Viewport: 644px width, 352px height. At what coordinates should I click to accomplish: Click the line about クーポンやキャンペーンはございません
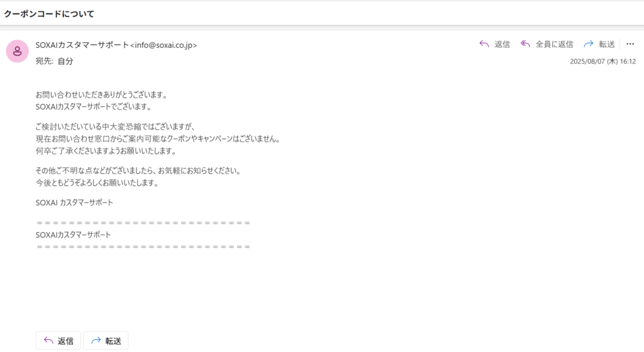158,139
